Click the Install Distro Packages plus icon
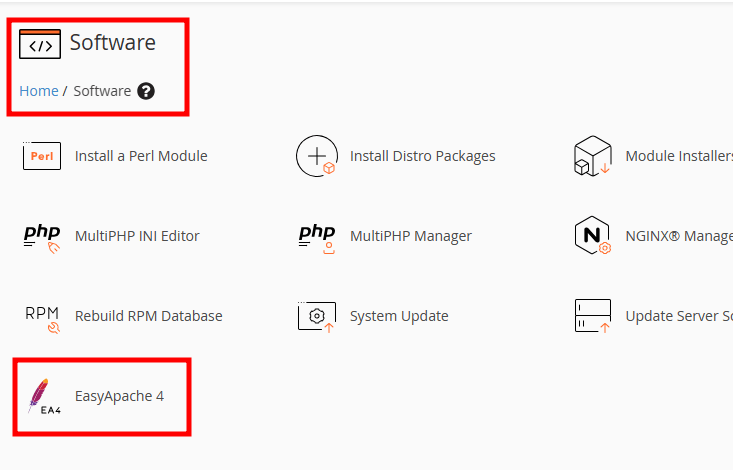 (x=316, y=156)
